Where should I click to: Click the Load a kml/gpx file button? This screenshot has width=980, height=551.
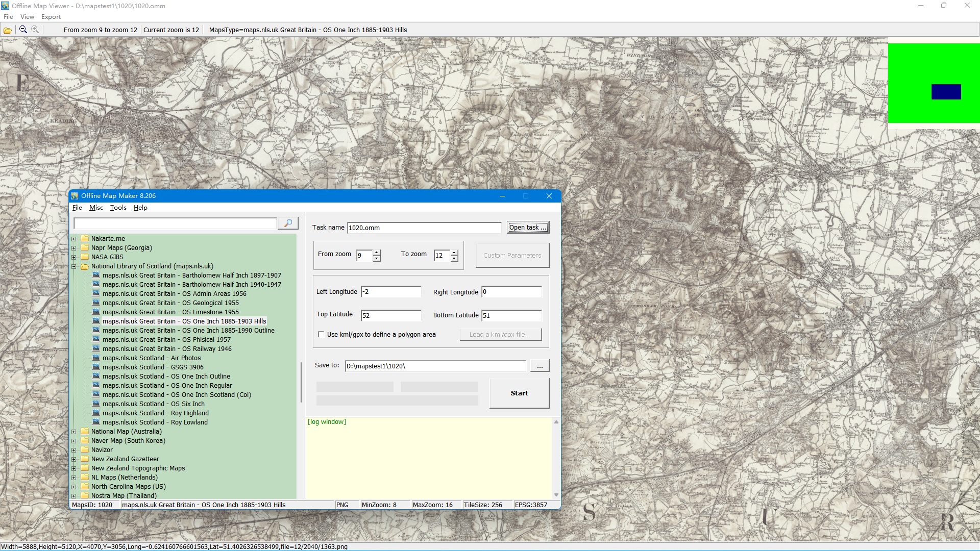pyautogui.click(x=500, y=334)
